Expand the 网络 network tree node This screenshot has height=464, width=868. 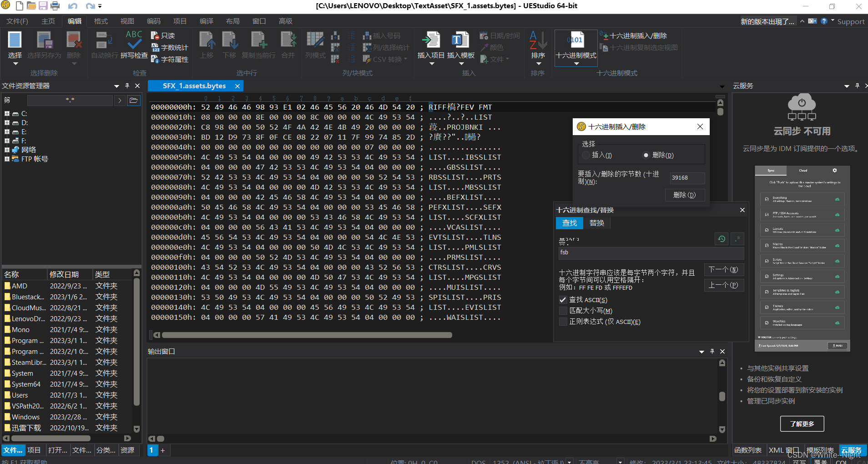pyautogui.click(x=7, y=150)
